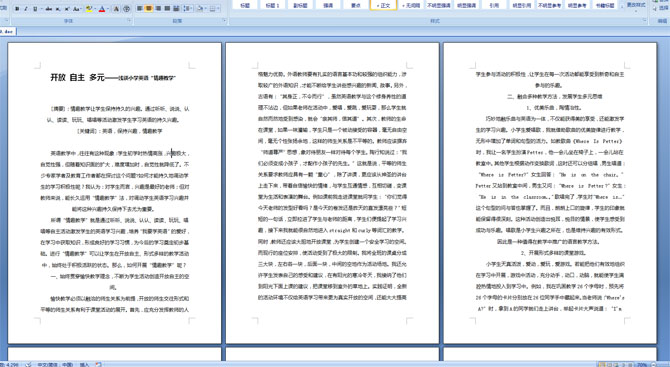670x367 pixels.
Task: Apply italic formatting to text
Action: (26, 9)
